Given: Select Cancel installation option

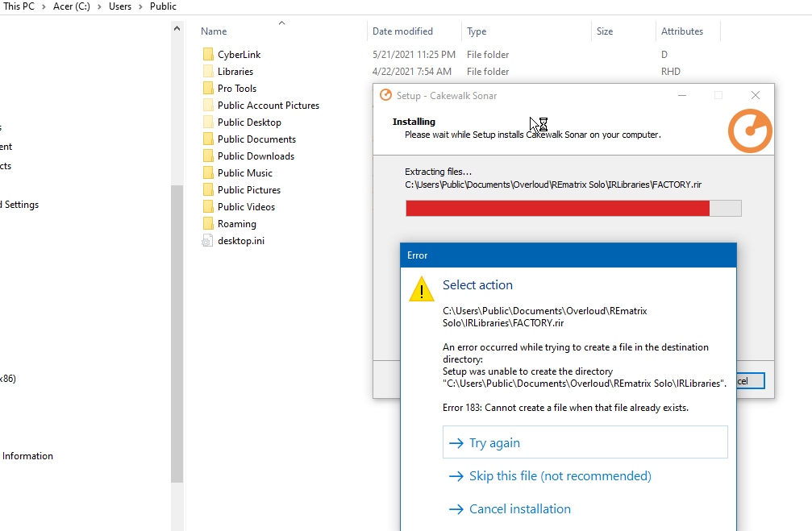Looking at the screenshot, I should coord(519,509).
